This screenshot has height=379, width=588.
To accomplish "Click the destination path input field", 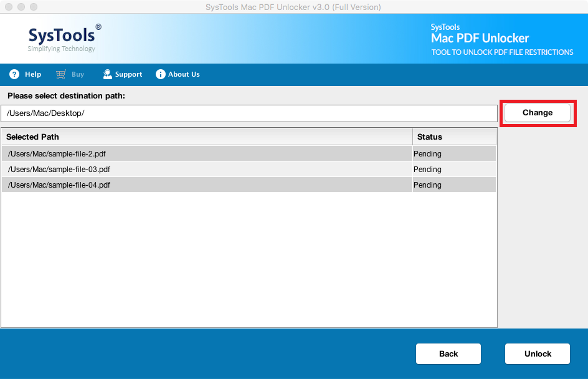I will point(249,113).
